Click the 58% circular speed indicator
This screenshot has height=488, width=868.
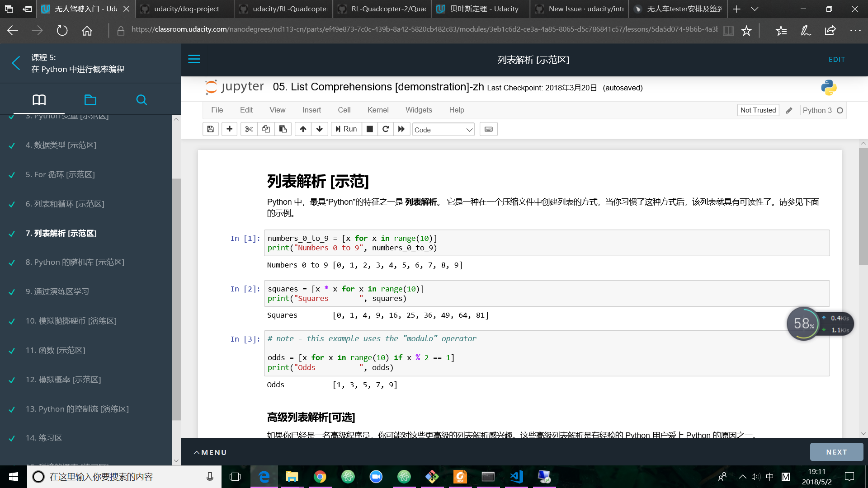803,324
